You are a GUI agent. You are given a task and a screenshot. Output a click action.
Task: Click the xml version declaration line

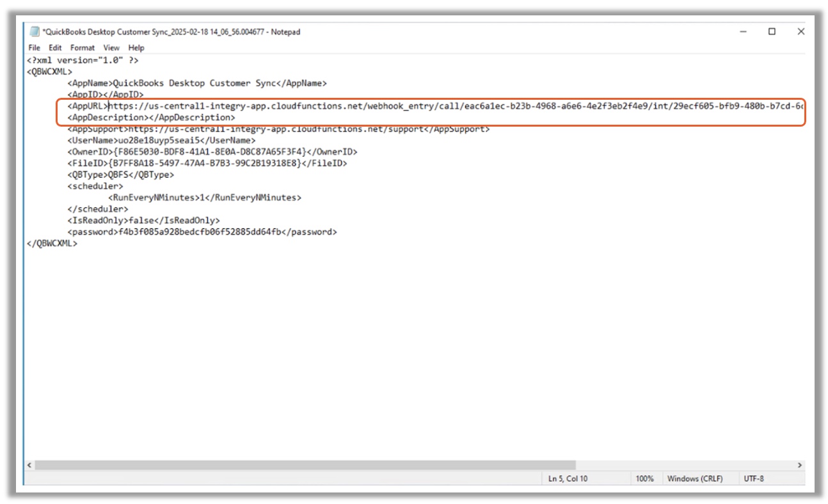click(x=83, y=60)
